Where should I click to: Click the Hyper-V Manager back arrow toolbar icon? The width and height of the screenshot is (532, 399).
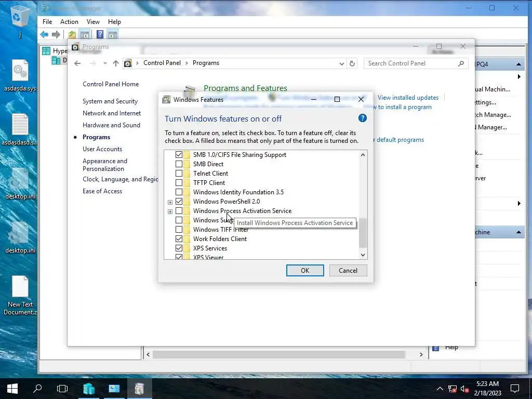pos(44,34)
